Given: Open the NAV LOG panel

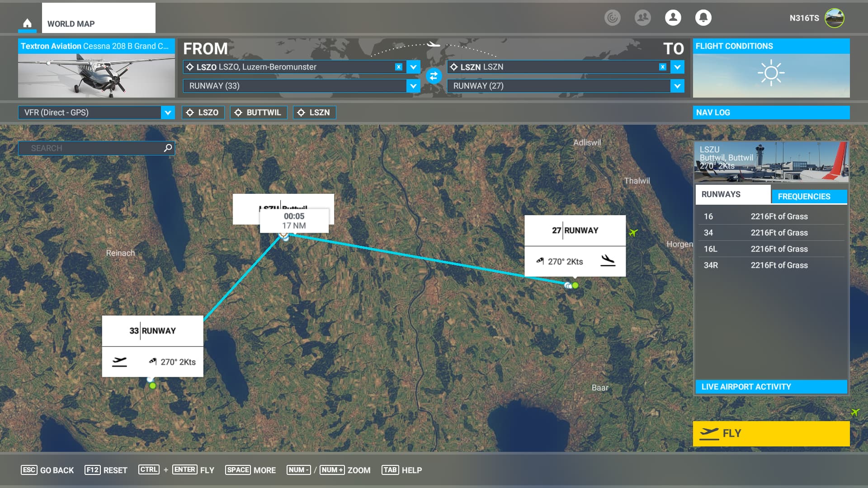Looking at the screenshot, I should click(x=771, y=113).
